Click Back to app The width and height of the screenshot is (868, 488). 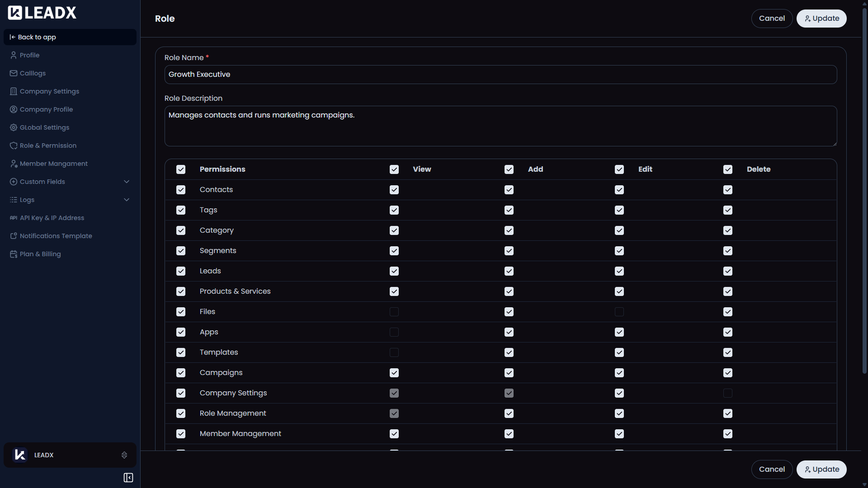(x=37, y=37)
